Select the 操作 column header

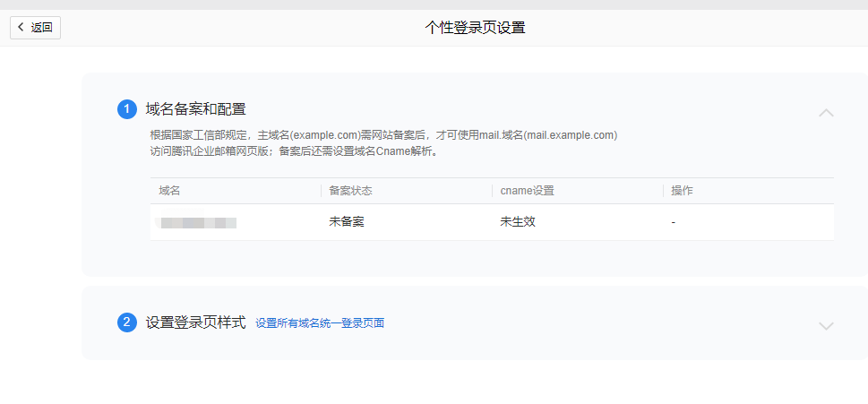tap(682, 191)
